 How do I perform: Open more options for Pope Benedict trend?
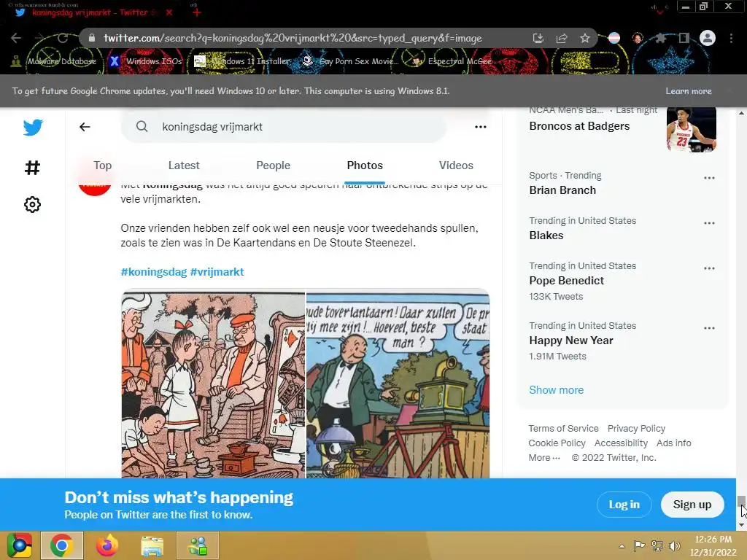[709, 268]
